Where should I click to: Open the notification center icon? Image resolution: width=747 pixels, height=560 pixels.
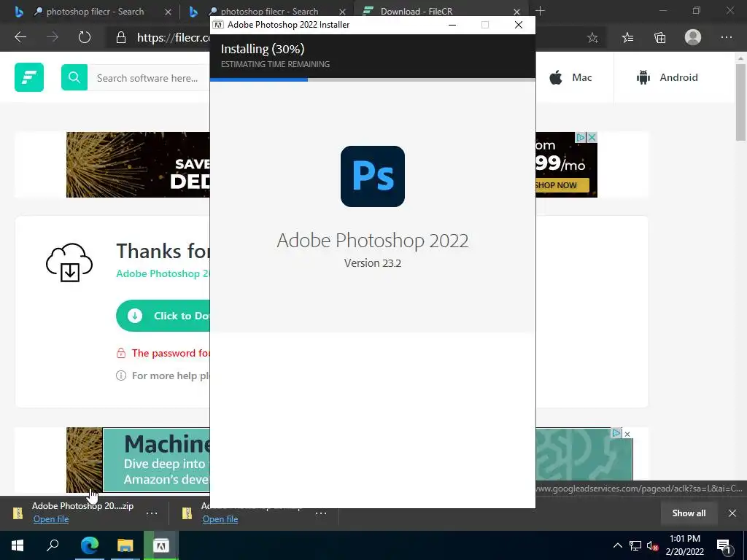pos(724,545)
